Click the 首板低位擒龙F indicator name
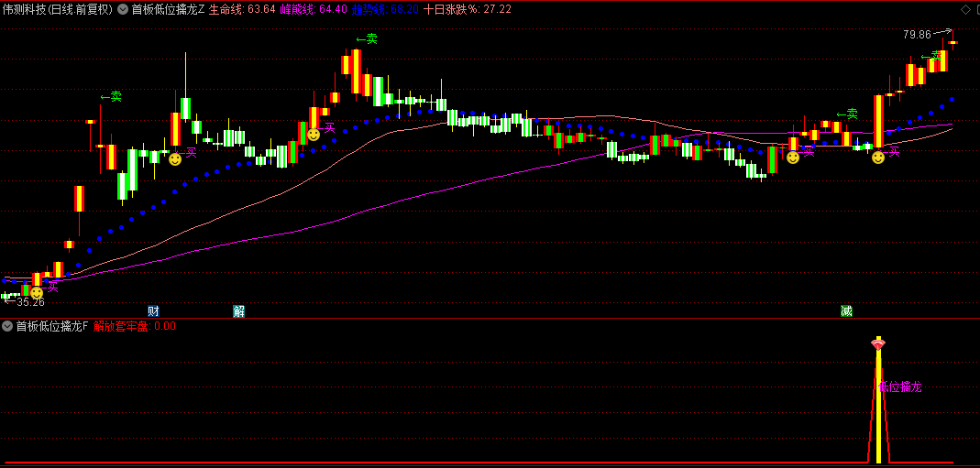This screenshot has width=980, height=468. (x=52, y=326)
